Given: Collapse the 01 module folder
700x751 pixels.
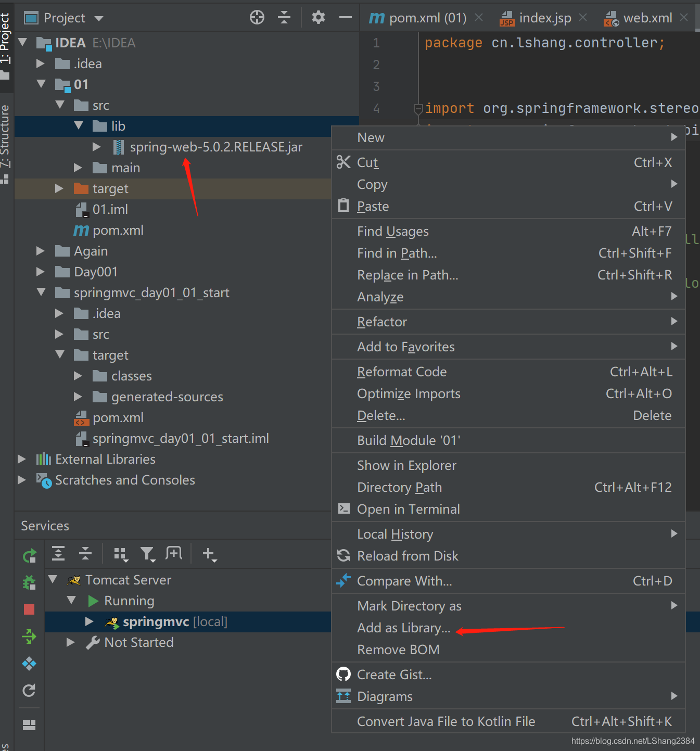Looking at the screenshot, I should tap(41, 84).
